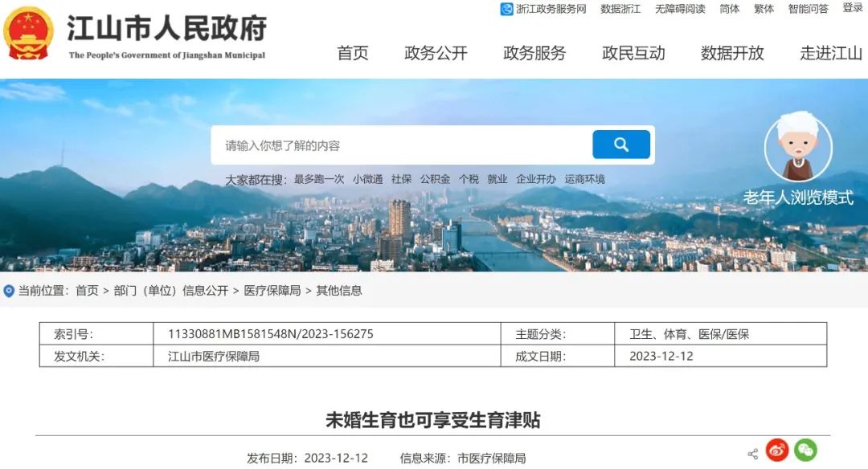
Task: Open the 走进江山 menu item
Action: [x=831, y=53]
